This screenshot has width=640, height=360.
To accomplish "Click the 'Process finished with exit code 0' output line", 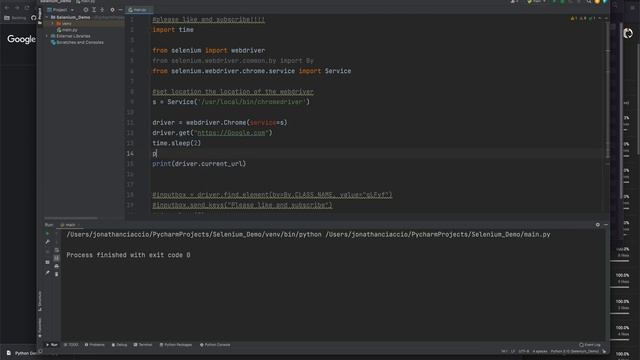I will [x=128, y=255].
